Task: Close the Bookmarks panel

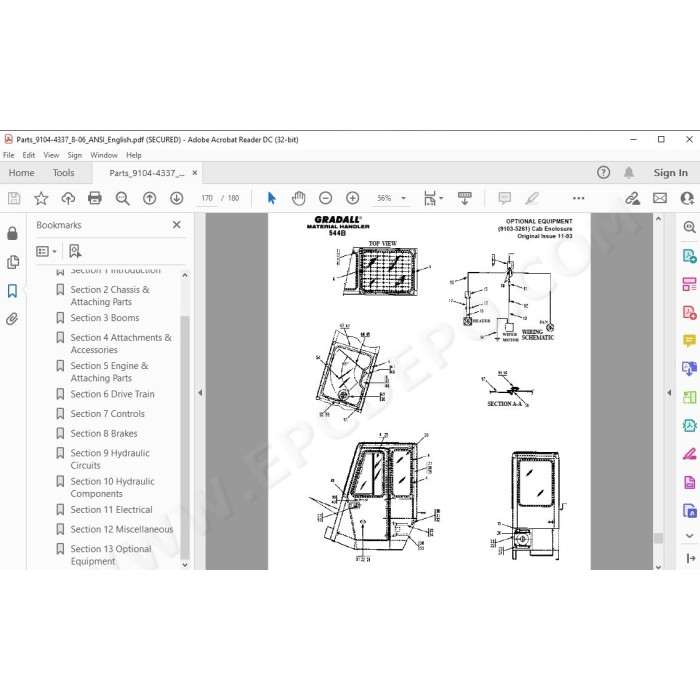Action: tap(177, 225)
